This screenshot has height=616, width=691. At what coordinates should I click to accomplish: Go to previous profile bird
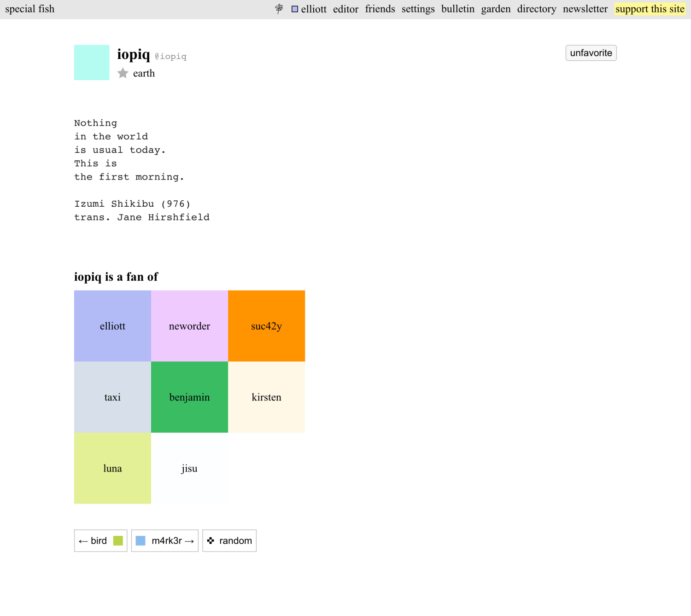tap(100, 540)
